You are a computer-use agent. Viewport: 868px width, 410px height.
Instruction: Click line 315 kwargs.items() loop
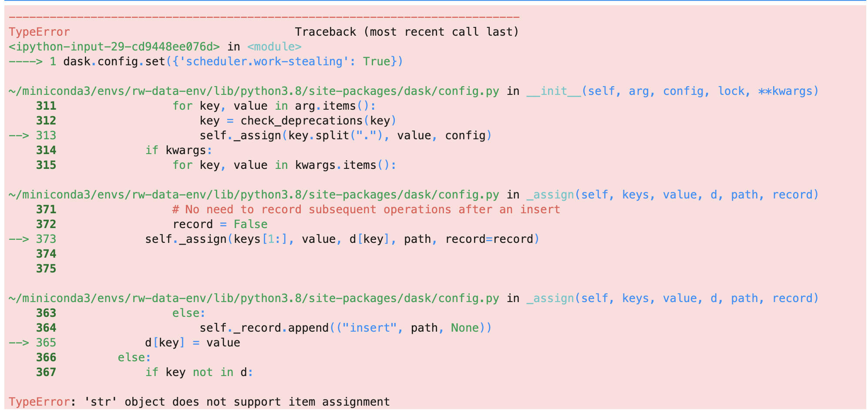coord(284,165)
